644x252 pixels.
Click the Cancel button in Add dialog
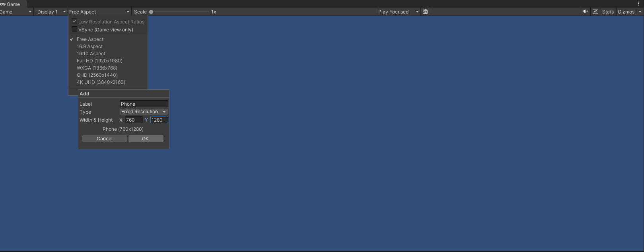pos(105,139)
